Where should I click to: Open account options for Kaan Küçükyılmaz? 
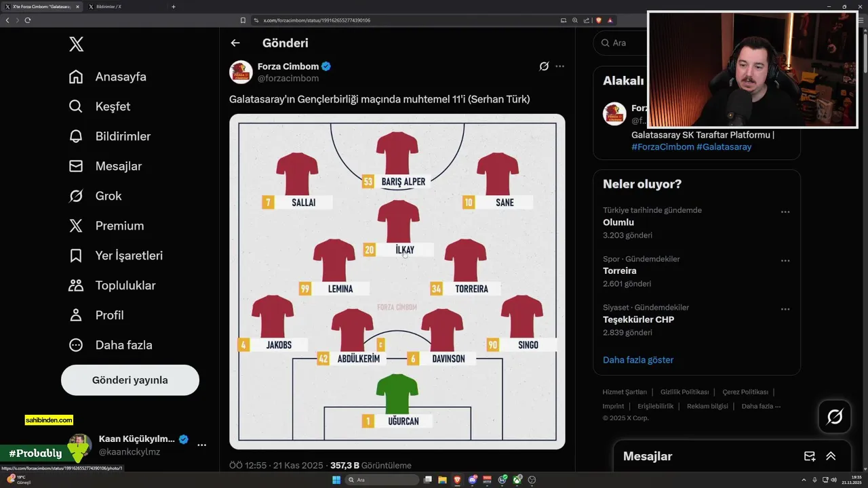click(201, 445)
